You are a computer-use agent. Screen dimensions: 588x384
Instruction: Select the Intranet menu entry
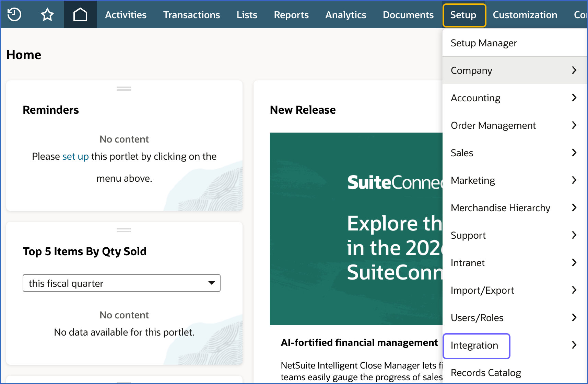coord(515,263)
